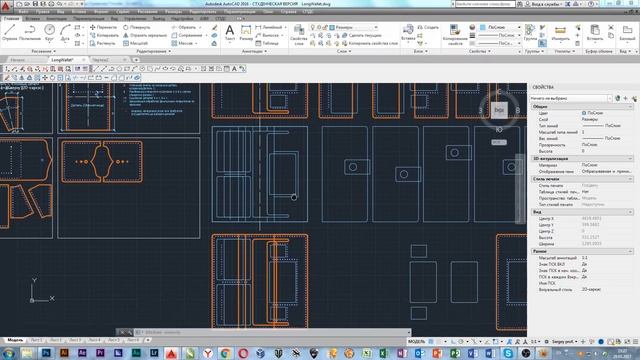Expand the Слои panel
Screen dimensions: 640x360
[x=344, y=51]
